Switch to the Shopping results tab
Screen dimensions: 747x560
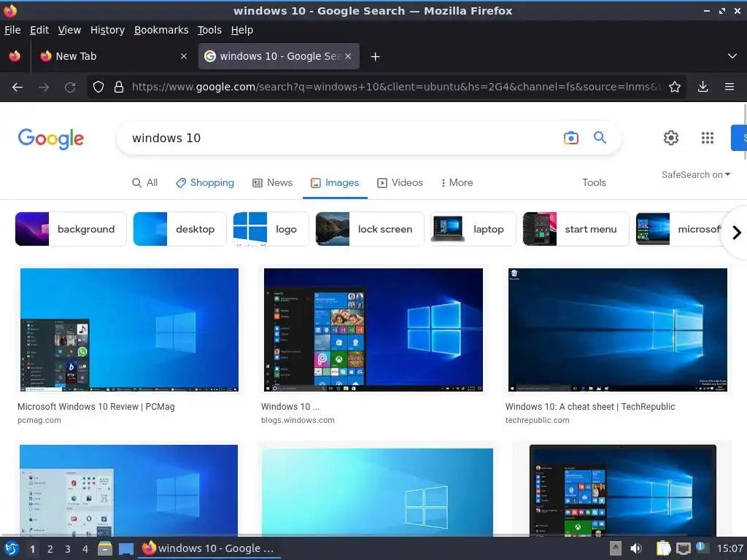(x=205, y=183)
